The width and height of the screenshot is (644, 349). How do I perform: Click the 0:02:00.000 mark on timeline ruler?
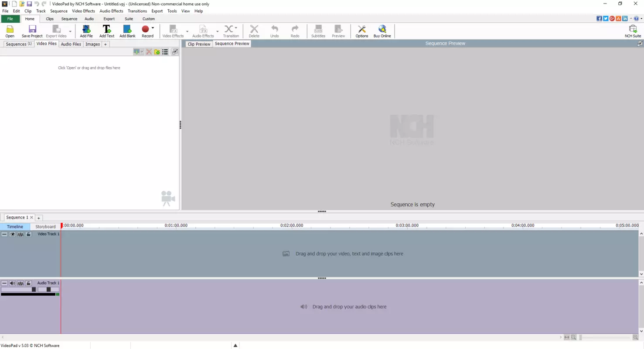coord(291,226)
